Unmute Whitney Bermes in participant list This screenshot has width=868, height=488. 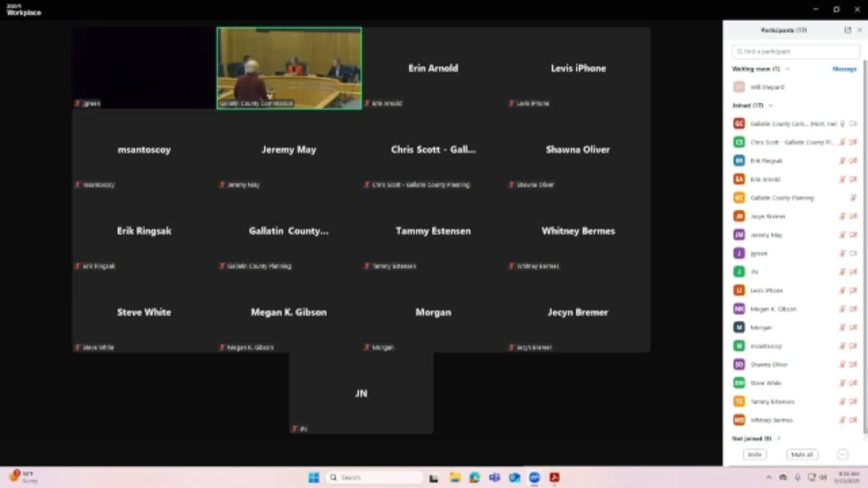[842, 420]
